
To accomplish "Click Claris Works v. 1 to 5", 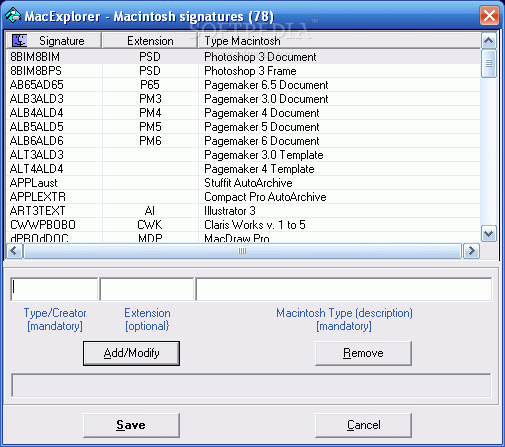I will (255, 225).
